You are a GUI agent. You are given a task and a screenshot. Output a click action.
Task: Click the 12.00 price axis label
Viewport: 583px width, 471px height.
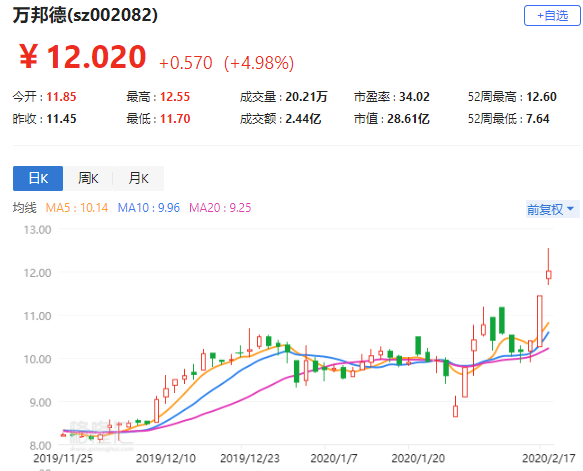38,273
